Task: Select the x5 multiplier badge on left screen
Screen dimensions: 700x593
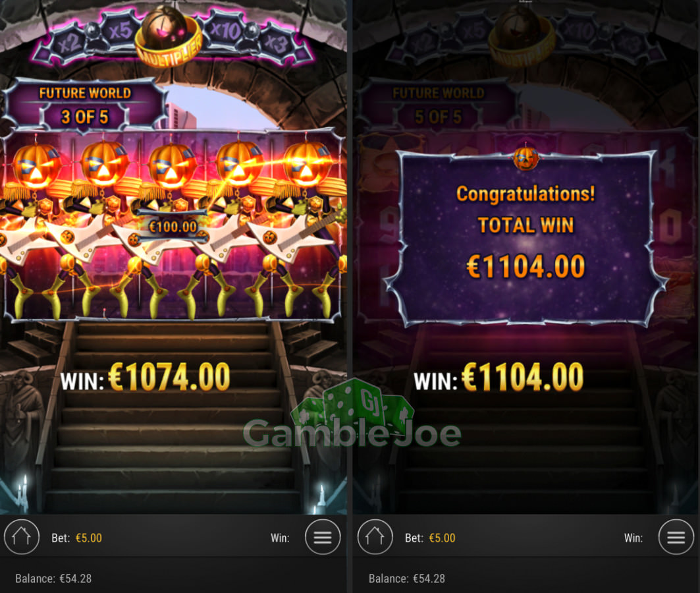Action: tap(120, 31)
